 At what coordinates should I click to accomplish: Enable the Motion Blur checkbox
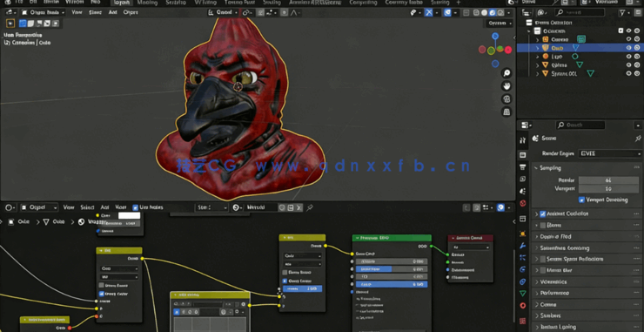(542, 271)
